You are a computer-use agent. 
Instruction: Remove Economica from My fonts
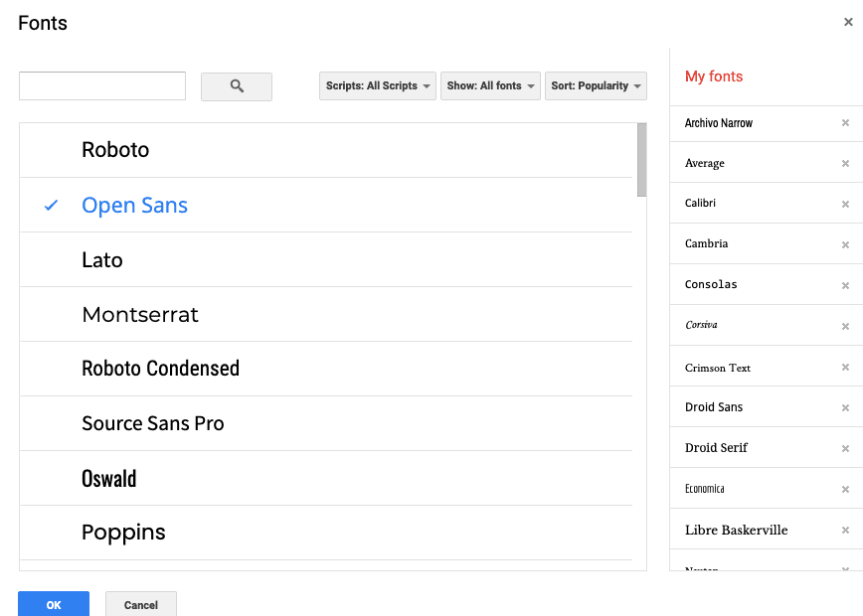[845, 489]
